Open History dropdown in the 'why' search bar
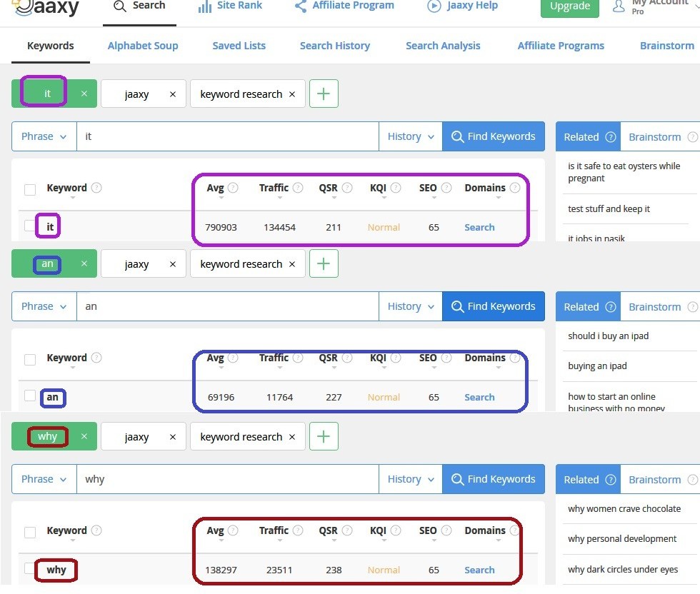Image resolution: width=700 pixels, height=594 pixels. pos(411,479)
